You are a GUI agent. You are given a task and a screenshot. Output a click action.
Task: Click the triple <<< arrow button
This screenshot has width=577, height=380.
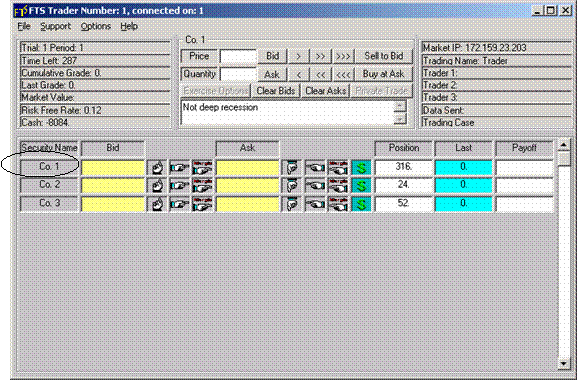pyautogui.click(x=343, y=74)
